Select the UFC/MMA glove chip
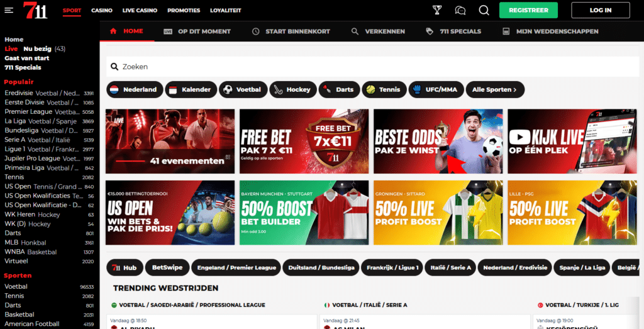The height and width of the screenshot is (329, 644). click(x=436, y=89)
